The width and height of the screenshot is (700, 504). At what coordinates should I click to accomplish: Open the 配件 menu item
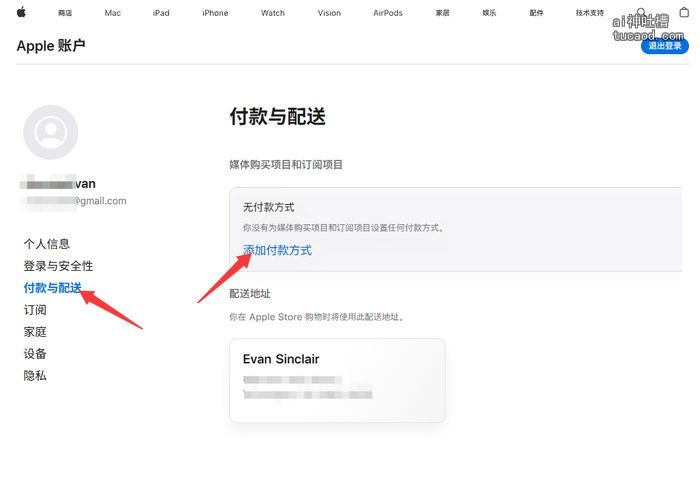(x=537, y=13)
